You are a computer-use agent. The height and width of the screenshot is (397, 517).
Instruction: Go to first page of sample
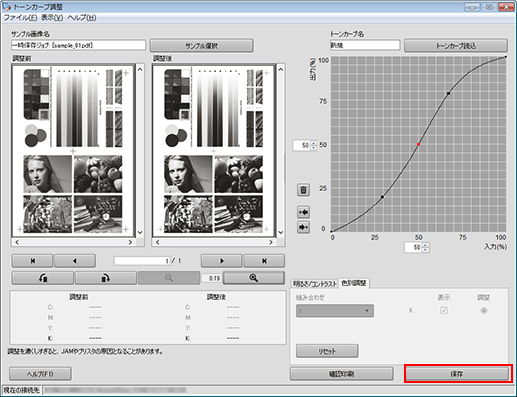pyautogui.click(x=32, y=261)
